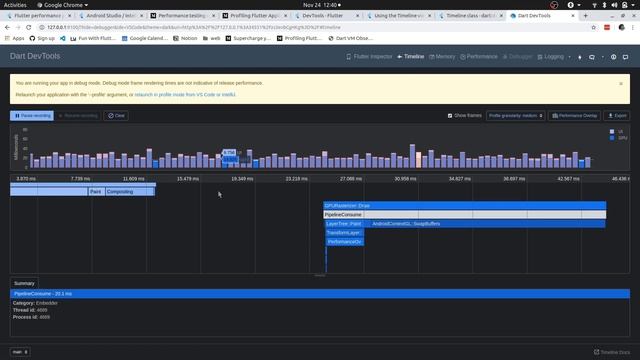Select the PerformanceOverlay event block
Image resolution: width=640 pixels, height=360 pixels.
(345, 242)
